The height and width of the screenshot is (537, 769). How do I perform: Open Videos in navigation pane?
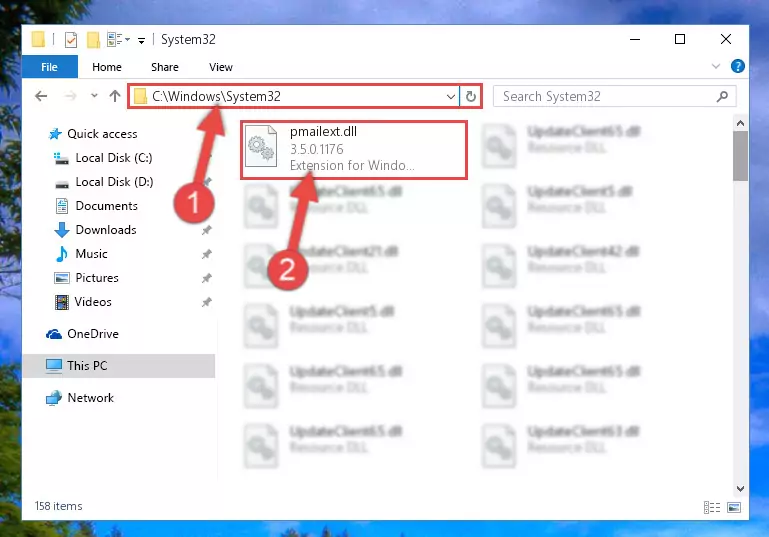coord(83,302)
